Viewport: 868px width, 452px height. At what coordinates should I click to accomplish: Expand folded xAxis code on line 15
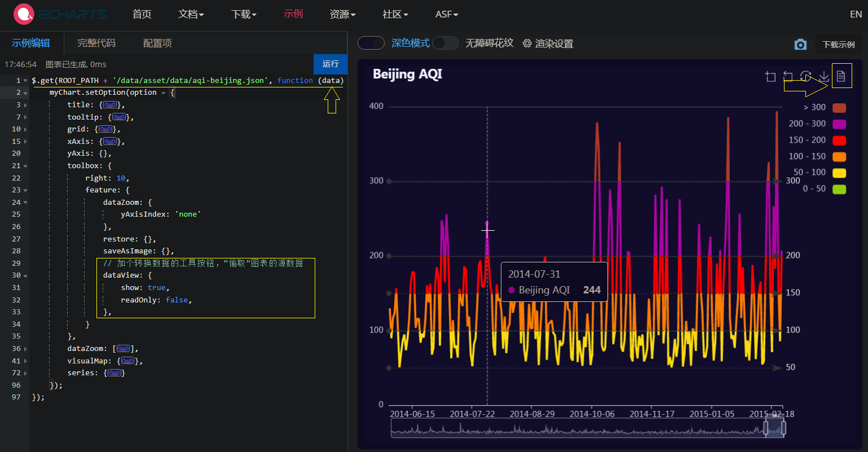[25, 142]
